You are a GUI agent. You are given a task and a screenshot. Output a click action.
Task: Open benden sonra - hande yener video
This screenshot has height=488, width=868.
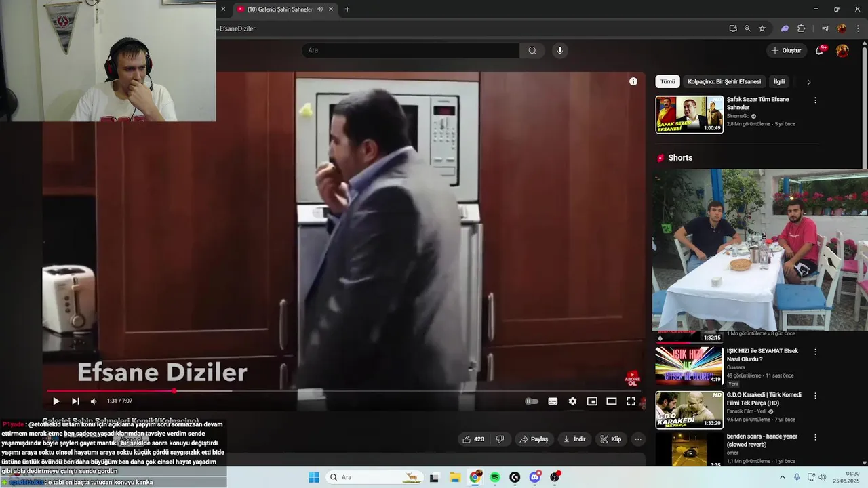[x=762, y=441]
